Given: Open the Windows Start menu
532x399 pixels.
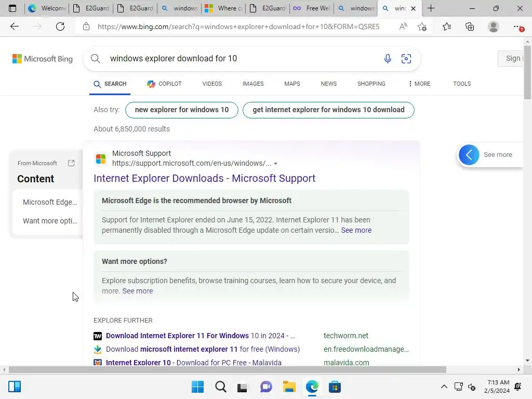Looking at the screenshot, I should [x=197, y=387].
